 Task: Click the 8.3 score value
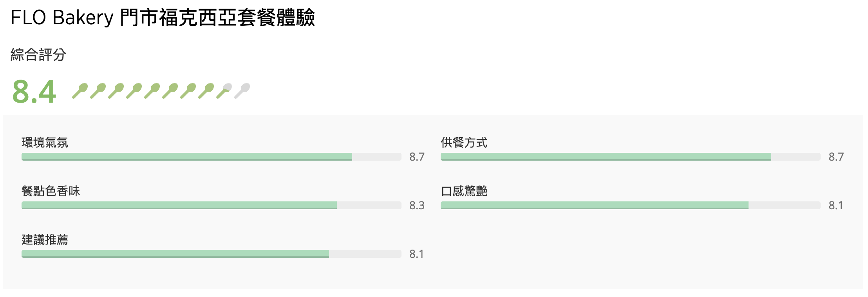417,205
